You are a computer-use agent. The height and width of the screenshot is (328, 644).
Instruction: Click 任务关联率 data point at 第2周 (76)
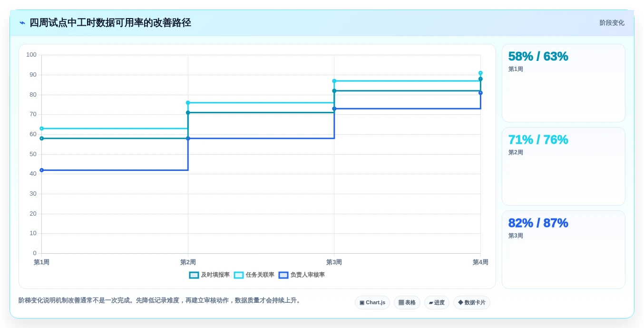(x=188, y=103)
